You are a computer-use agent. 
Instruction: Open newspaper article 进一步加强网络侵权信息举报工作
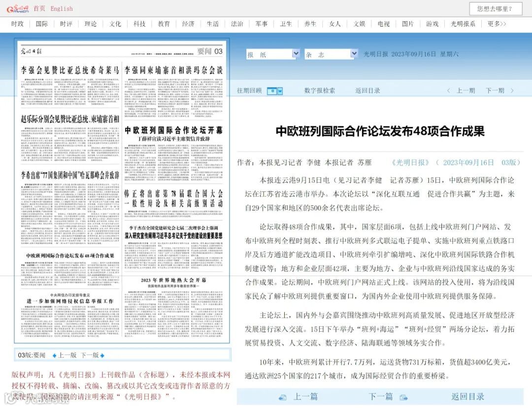(70, 301)
